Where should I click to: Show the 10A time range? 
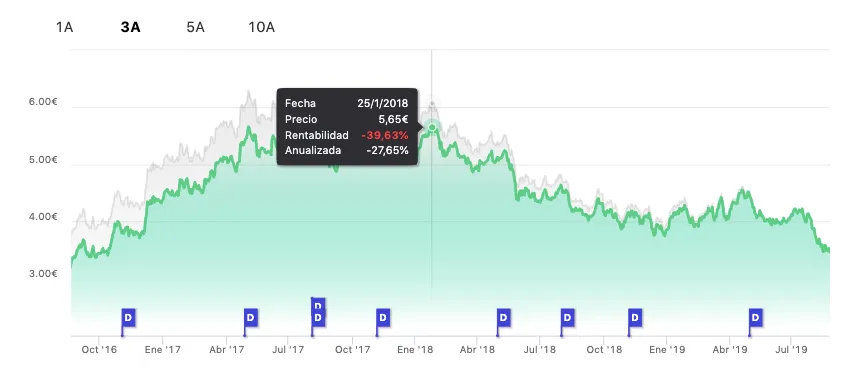point(262,27)
